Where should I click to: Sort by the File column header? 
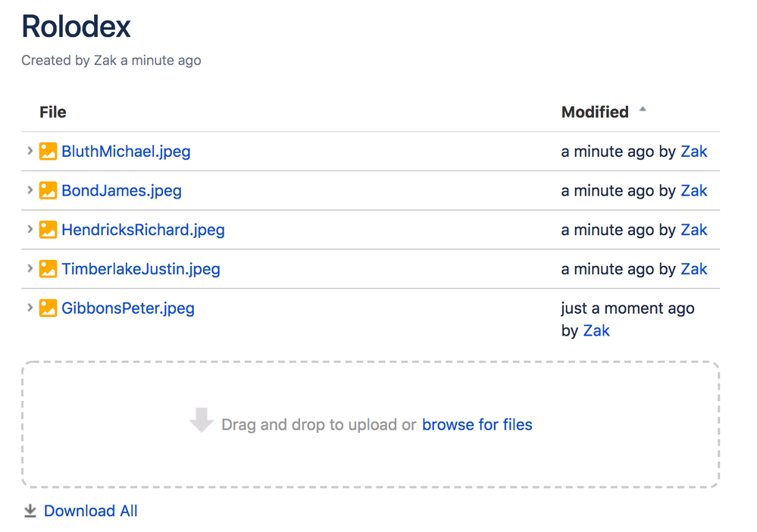point(52,112)
